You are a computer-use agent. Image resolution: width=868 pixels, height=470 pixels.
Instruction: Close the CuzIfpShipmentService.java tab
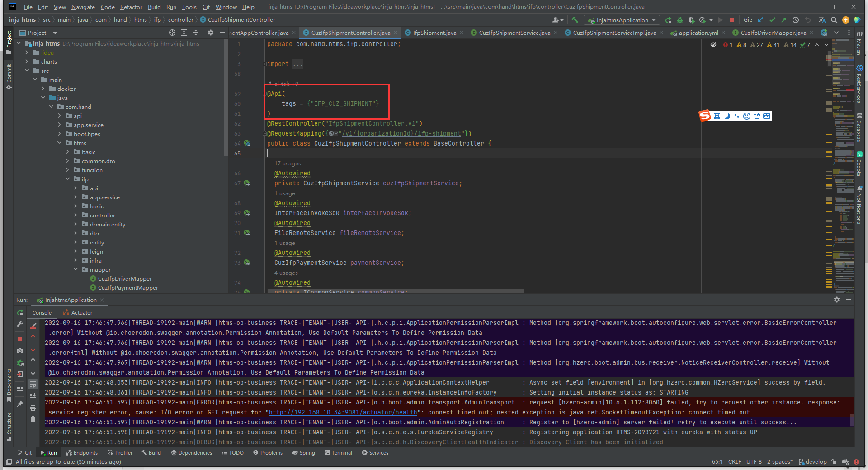[x=556, y=33]
